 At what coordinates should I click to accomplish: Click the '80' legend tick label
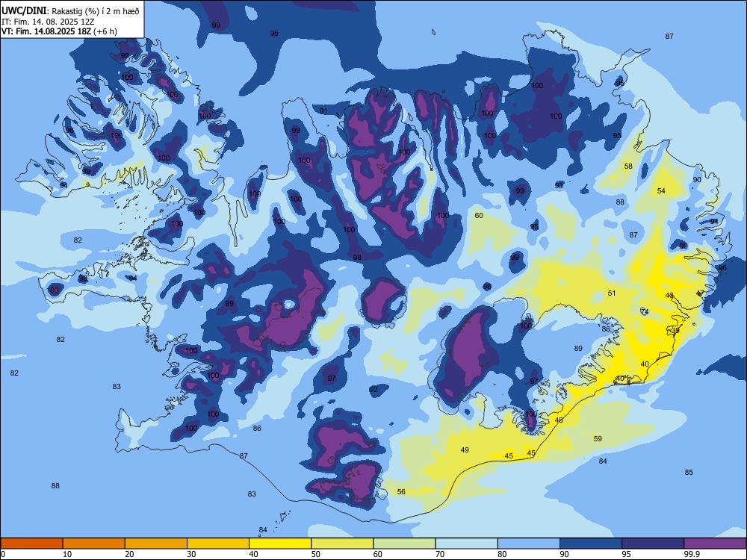[502, 554]
